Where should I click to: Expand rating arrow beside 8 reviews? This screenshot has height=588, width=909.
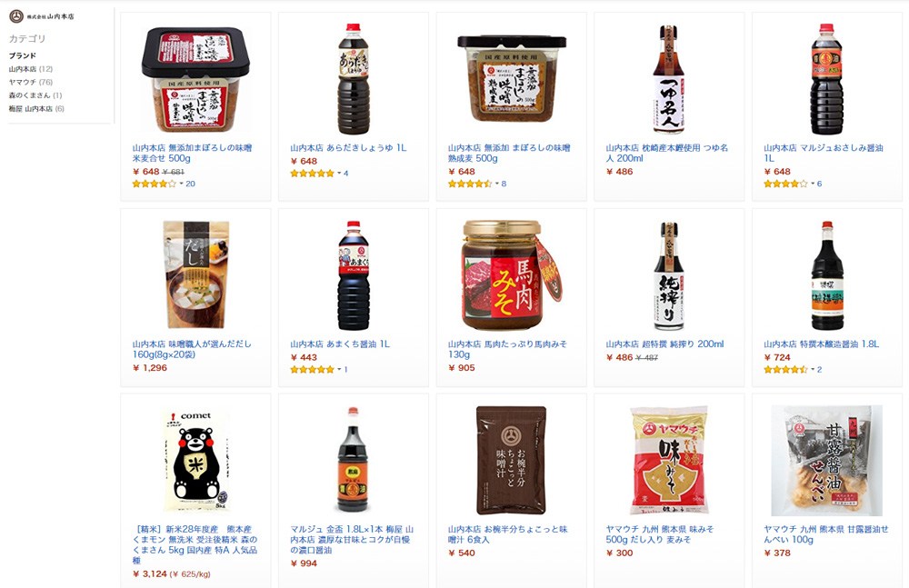[x=497, y=184]
